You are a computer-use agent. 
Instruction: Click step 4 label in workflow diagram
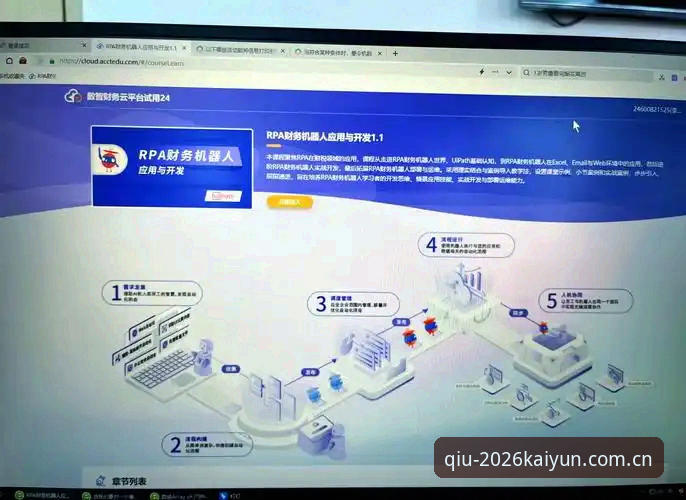(x=466, y=245)
